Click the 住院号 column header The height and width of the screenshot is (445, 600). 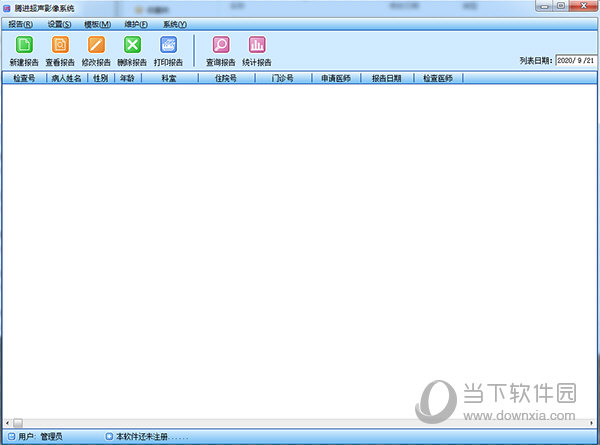[227, 78]
